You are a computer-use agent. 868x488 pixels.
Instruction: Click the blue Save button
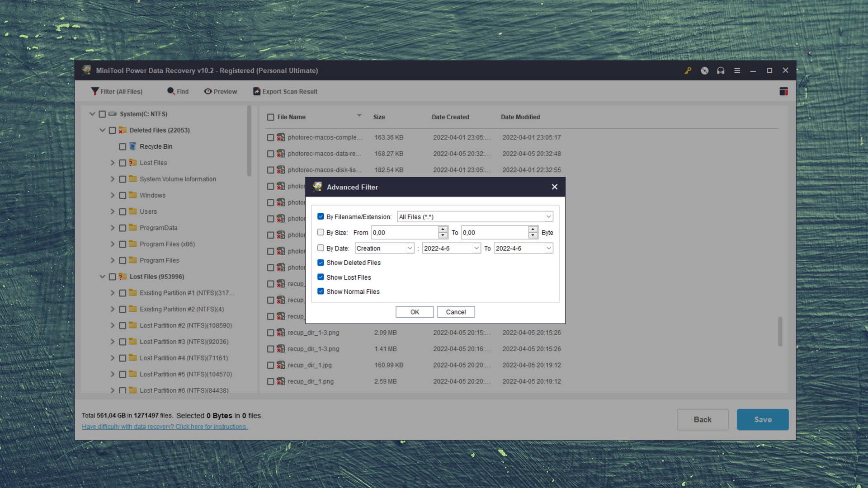[763, 419]
